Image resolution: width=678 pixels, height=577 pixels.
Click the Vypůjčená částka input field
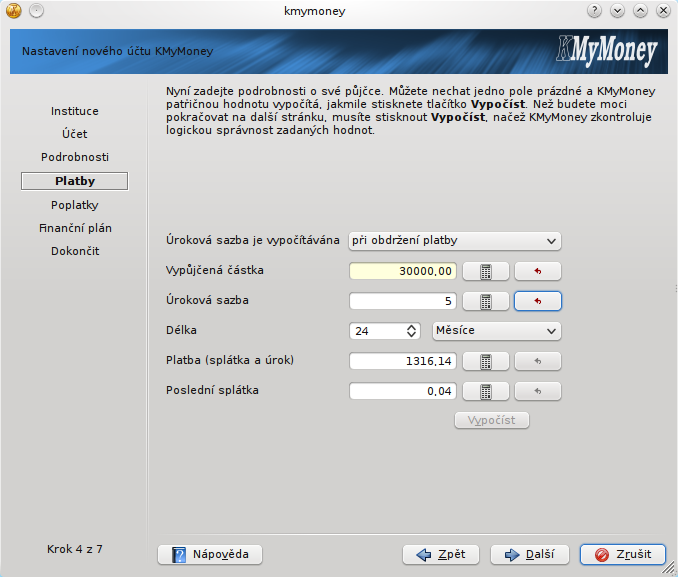pyautogui.click(x=403, y=272)
